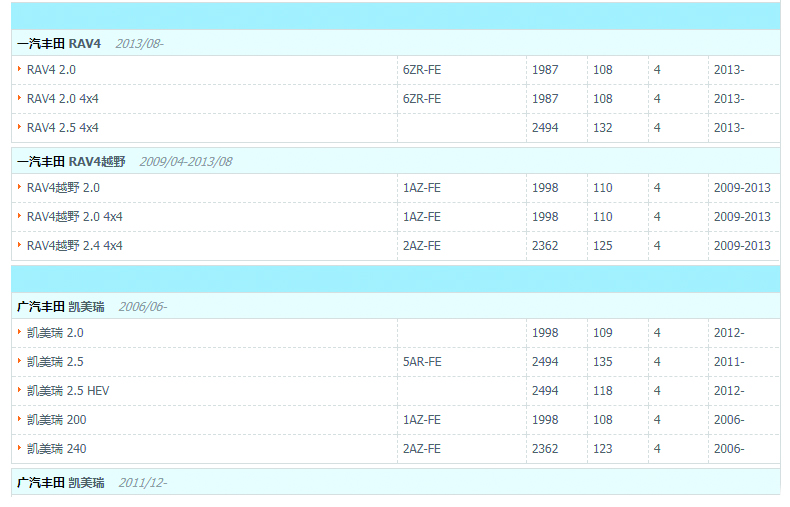Open the 凯美瑞 200 model link
The height and width of the screenshot is (507, 790).
tap(56, 420)
